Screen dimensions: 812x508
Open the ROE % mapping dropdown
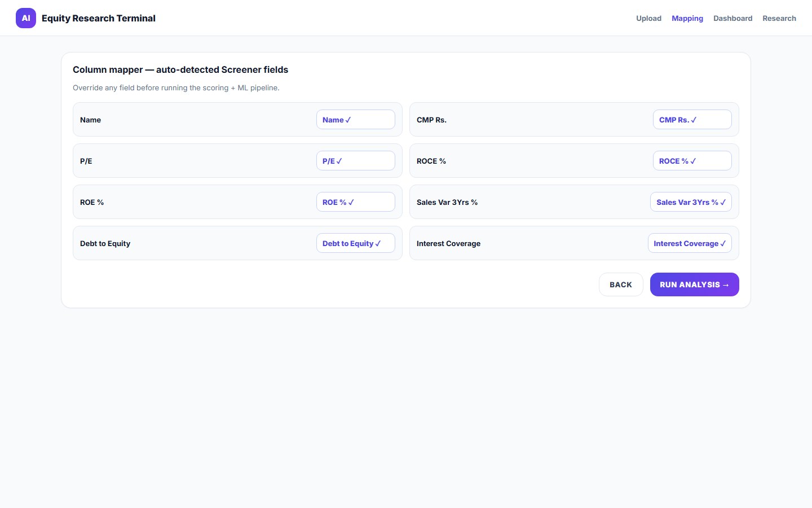click(356, 202)
